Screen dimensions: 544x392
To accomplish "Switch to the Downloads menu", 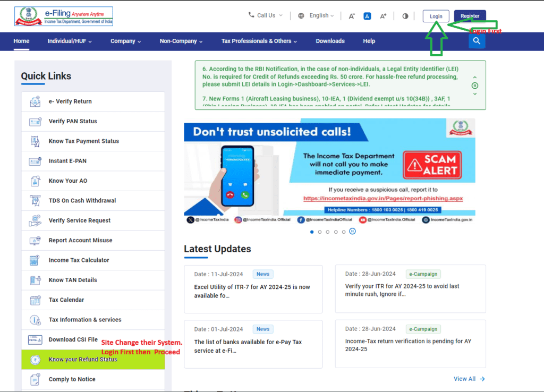I will tap(330, 41).
